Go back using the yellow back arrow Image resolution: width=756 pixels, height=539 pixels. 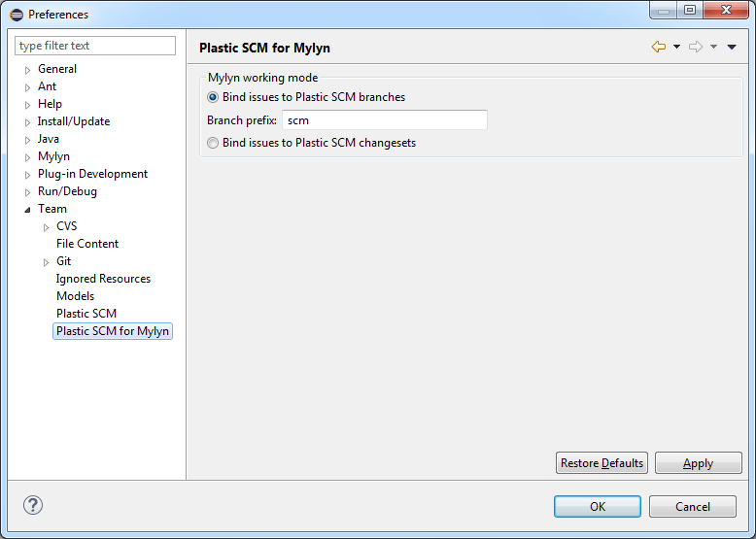tap(659, 47)
